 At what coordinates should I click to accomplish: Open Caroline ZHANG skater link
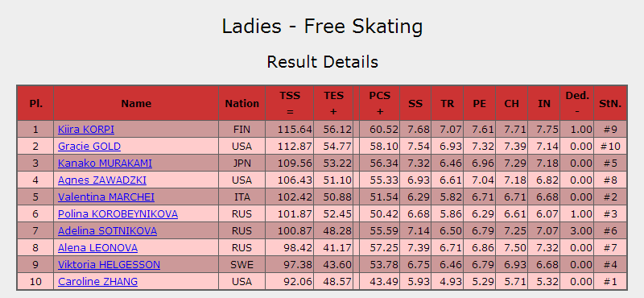pos(97,282)
